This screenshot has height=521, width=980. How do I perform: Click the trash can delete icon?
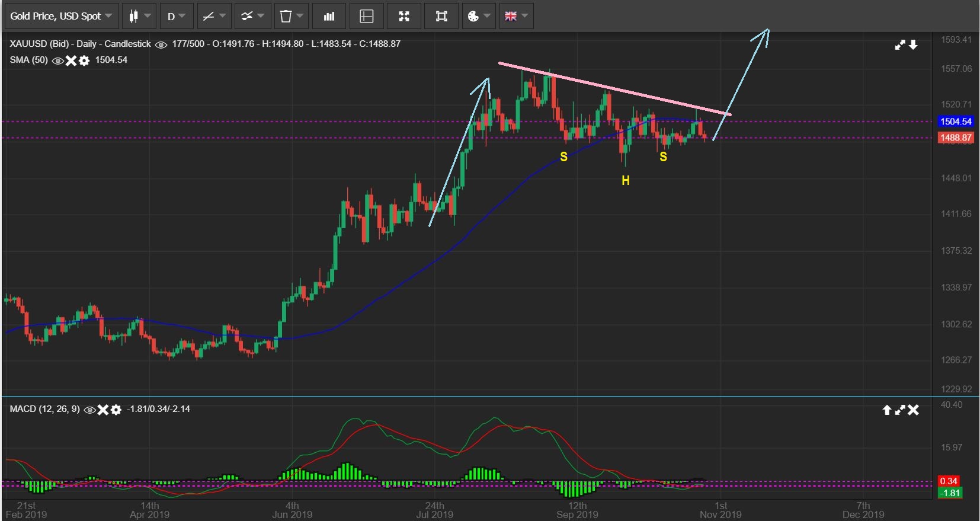(291, 16)
